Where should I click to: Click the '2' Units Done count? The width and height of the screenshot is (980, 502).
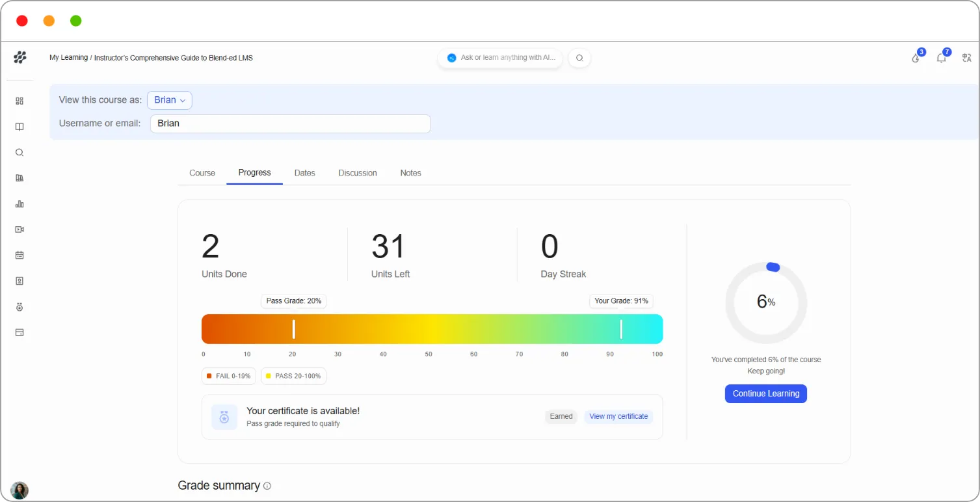click(x=211, y=247)
